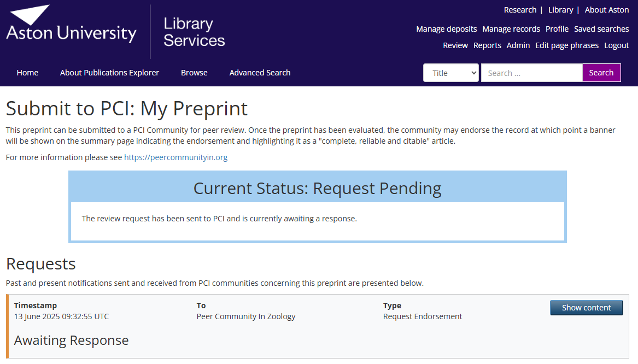The image size is (638, 364).
Task: Open Advanced Search page
Action: click(x=260, y=73)
